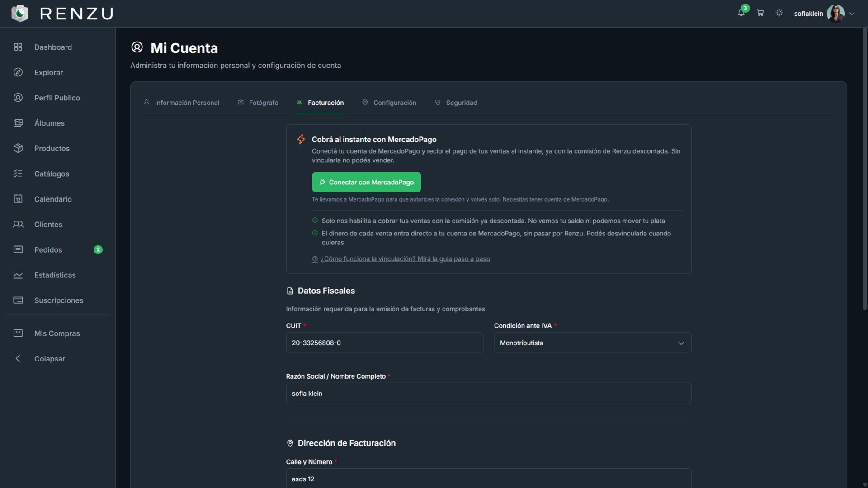Click the CUIT input field
868x488 pixels.
tap(384, 343)
